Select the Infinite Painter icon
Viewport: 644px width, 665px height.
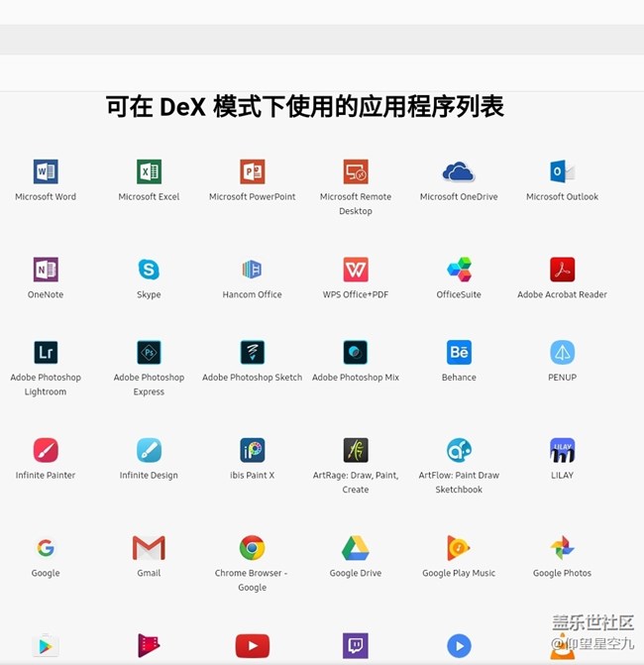tap(46, 450)
